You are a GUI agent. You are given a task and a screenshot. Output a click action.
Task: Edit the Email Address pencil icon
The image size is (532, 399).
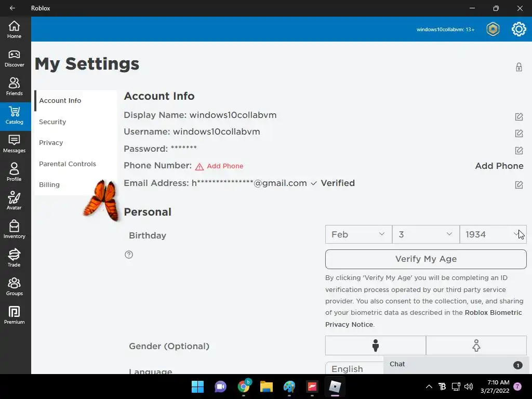pos(519,184)
